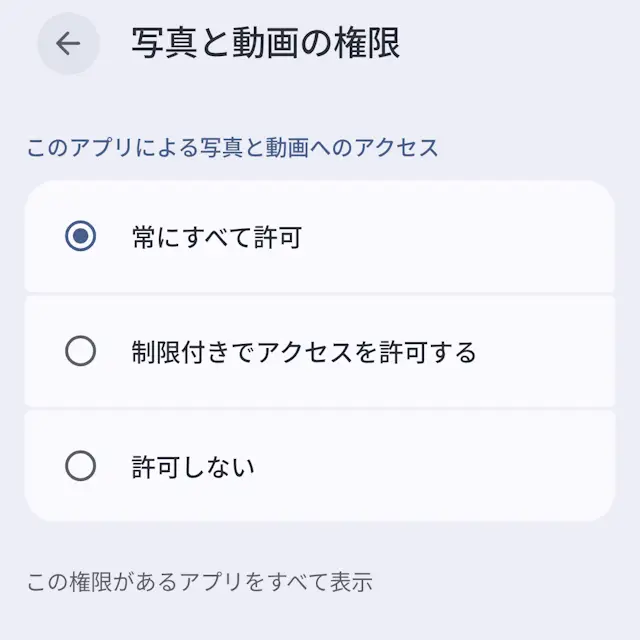Click the word 権限 in the title
The height and width of the screenshot is (640, 640).
[x=366, y=43]
